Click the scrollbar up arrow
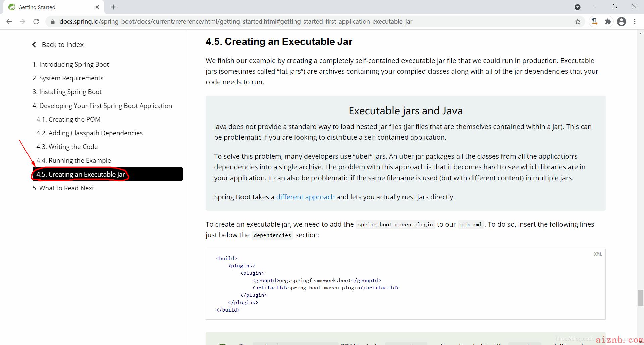Screen dimensions: 644x345 click(640, 34)
